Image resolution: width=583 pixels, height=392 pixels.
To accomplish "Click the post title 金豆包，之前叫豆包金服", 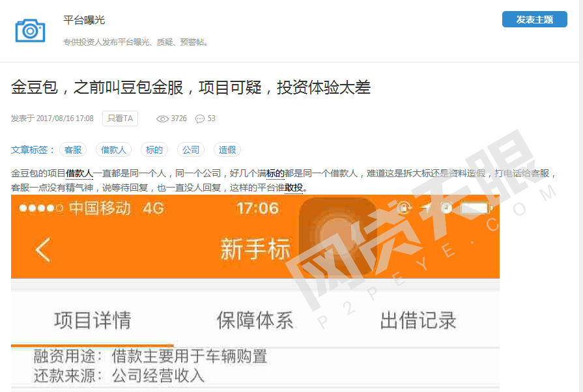I will 191,88.
